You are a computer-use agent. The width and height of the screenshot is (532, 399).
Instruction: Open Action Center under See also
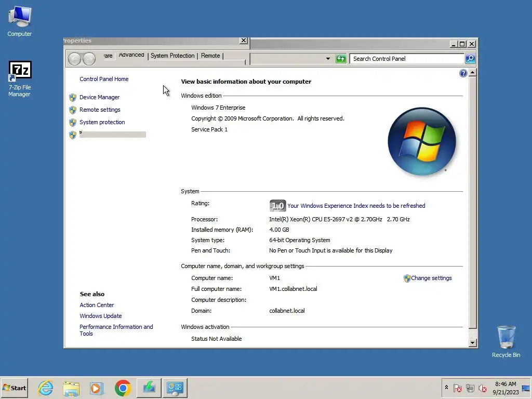[97, 305]
